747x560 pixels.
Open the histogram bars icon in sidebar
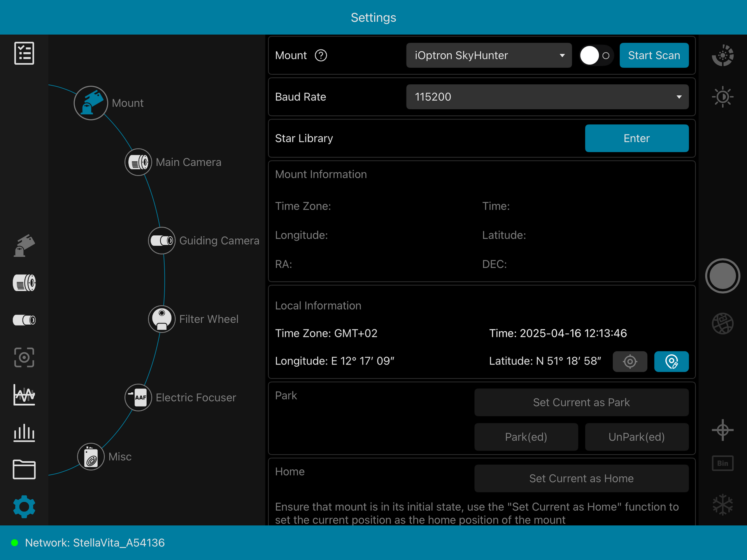(x=24, y=432)
